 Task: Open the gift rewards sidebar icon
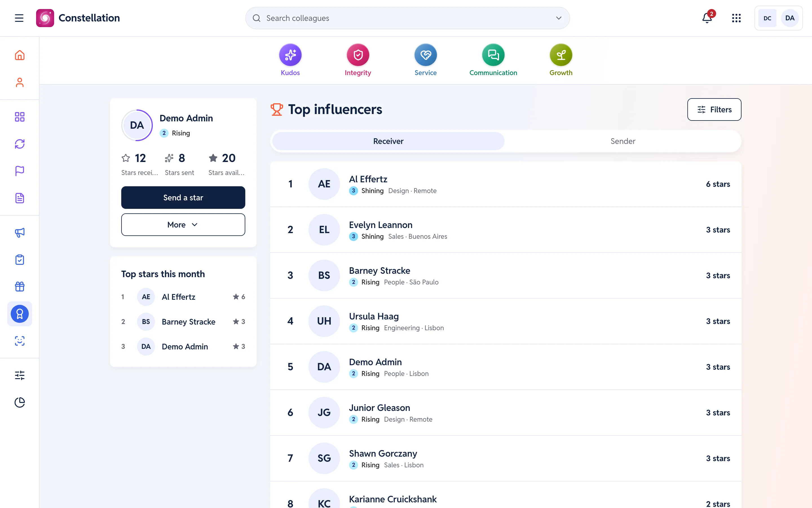[20, 286]
